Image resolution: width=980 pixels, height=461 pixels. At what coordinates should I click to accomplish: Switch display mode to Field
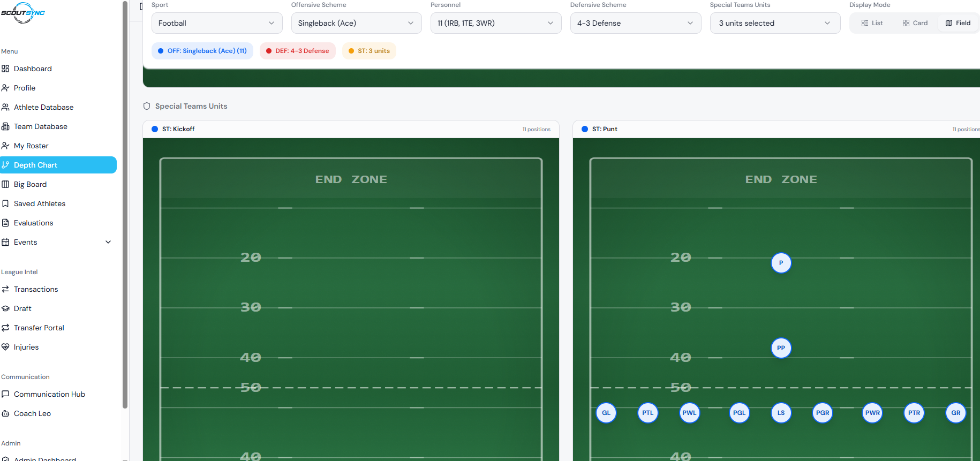pyautogui.click(x=958, y=23)
